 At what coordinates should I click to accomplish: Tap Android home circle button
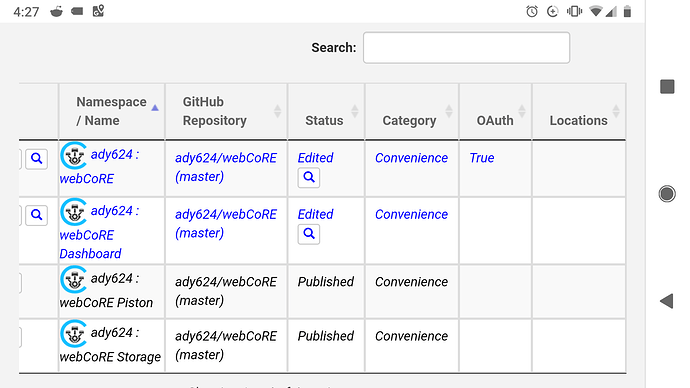(667, 194)
